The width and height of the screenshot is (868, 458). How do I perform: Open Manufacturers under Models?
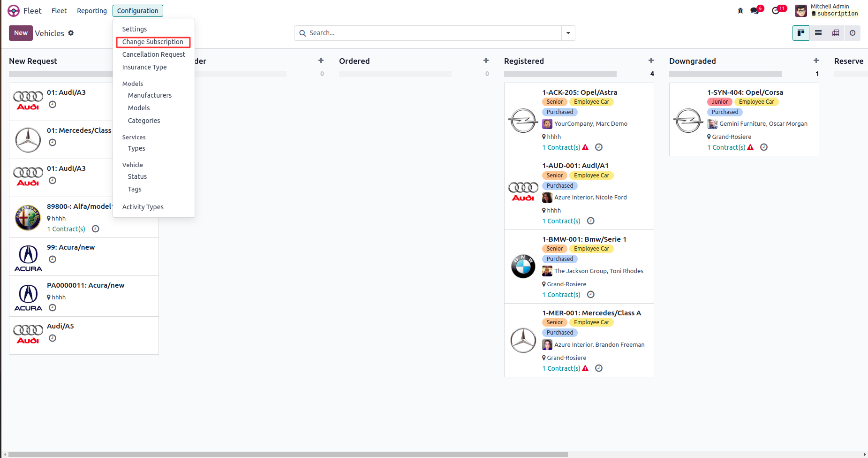150,95
